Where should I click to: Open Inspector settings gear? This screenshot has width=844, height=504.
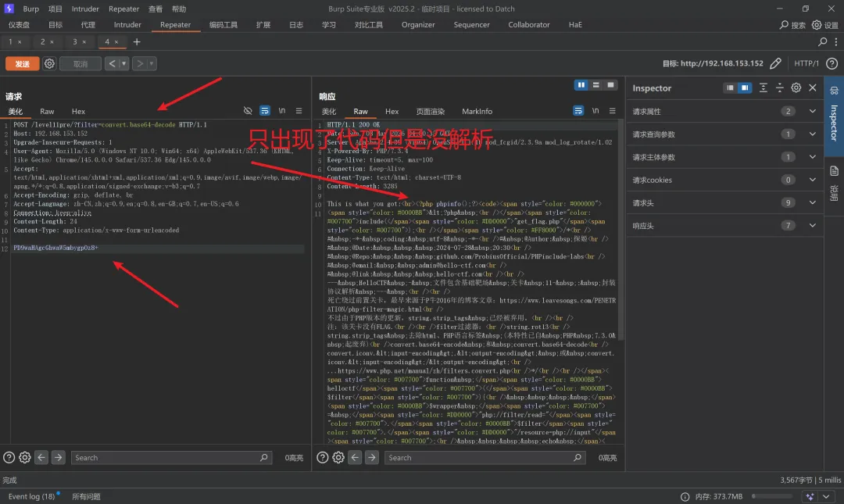coord(796,88)
